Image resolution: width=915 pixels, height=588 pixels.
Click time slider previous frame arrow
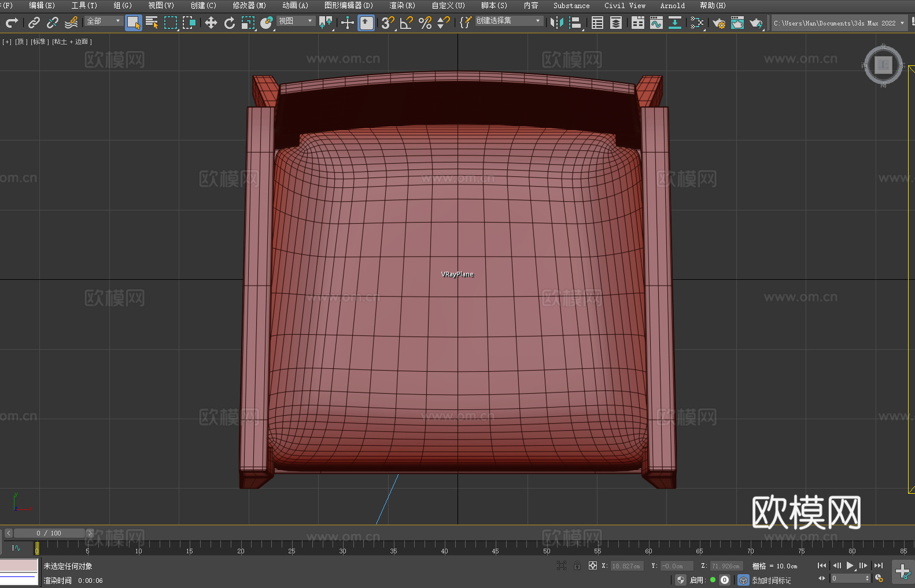(x=9, y=533)
